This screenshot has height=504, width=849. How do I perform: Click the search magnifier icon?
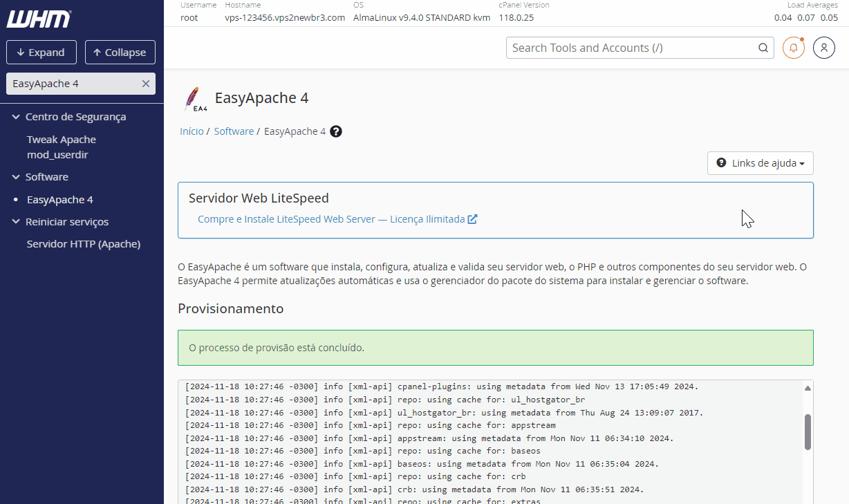point(763,48)
